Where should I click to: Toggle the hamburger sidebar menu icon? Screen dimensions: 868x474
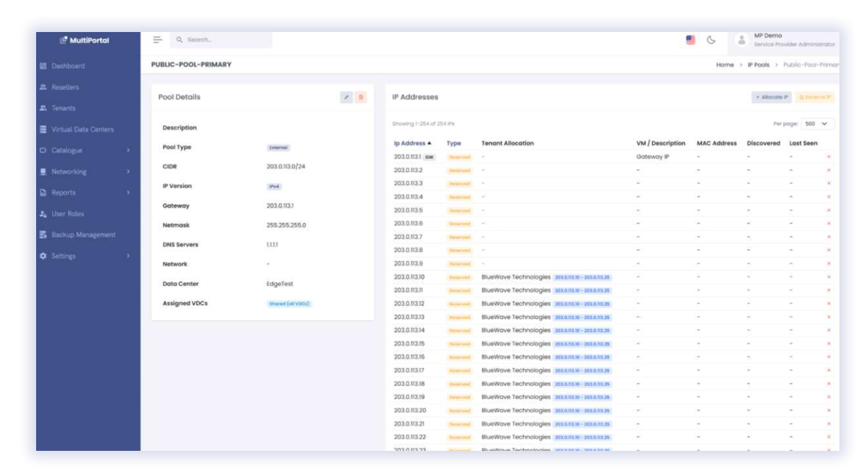click(157, 40)
